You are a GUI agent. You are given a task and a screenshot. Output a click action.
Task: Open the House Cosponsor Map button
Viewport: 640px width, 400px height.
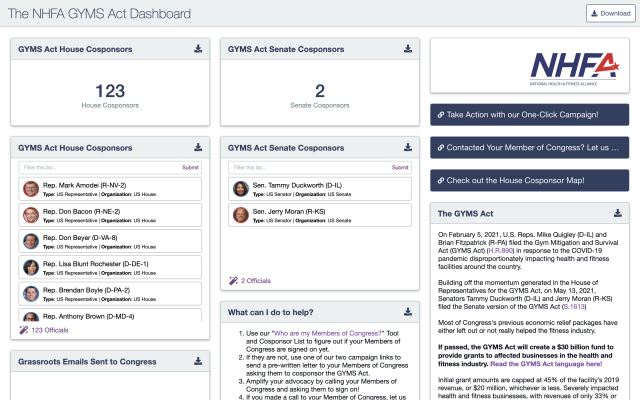coord(529,180)
